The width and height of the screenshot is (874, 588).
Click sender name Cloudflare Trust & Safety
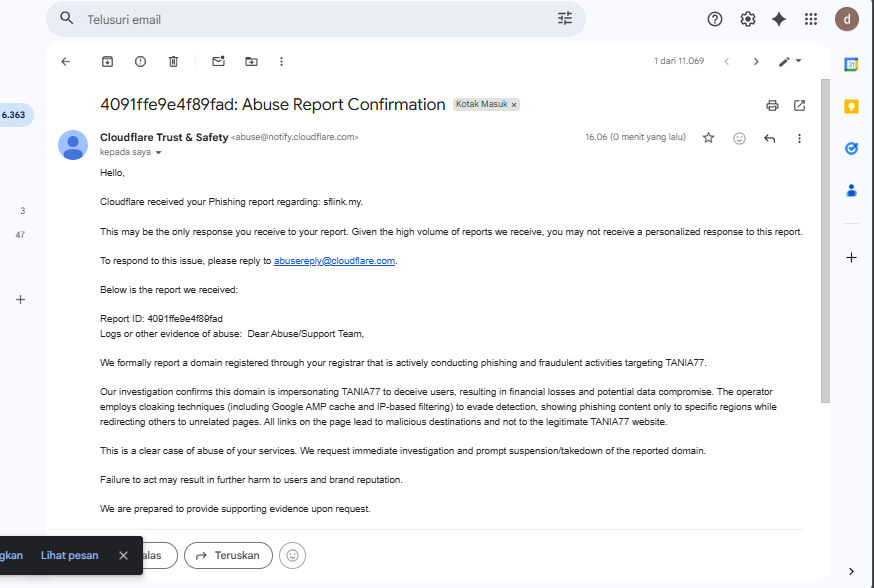[x=164, y=137]
